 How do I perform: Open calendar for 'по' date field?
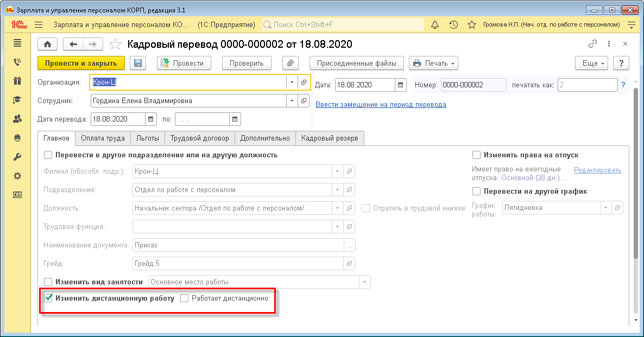pos(235,119)
